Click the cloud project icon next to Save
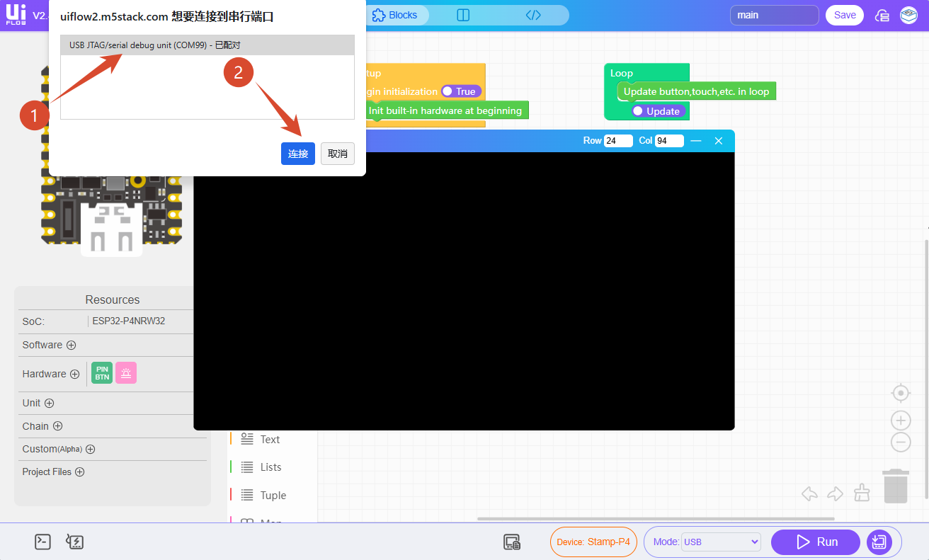Viewport: 929px width, 560px height. [x=882, y=16]
